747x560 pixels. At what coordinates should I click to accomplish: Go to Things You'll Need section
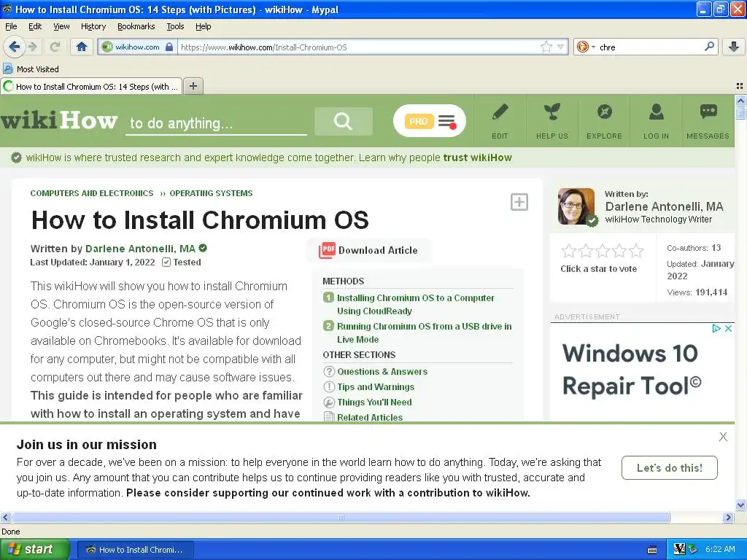pyautogui.click(x=374, y=402)
